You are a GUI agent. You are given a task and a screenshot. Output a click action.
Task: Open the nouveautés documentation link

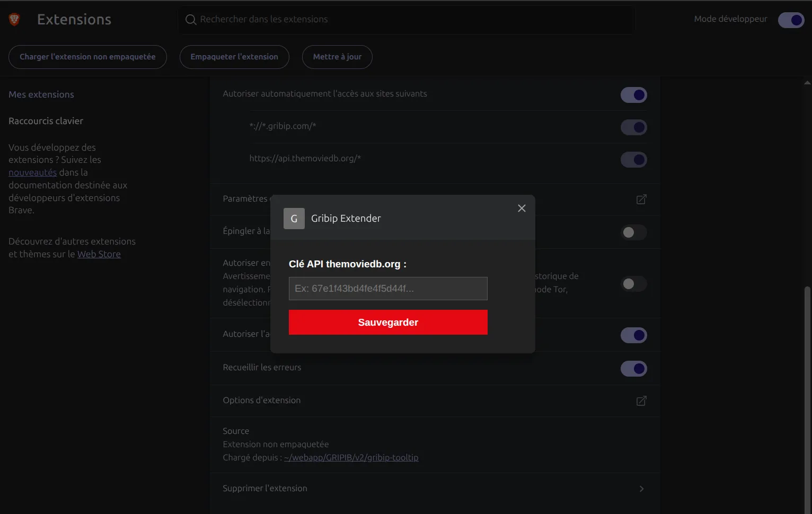coord(32,172)
